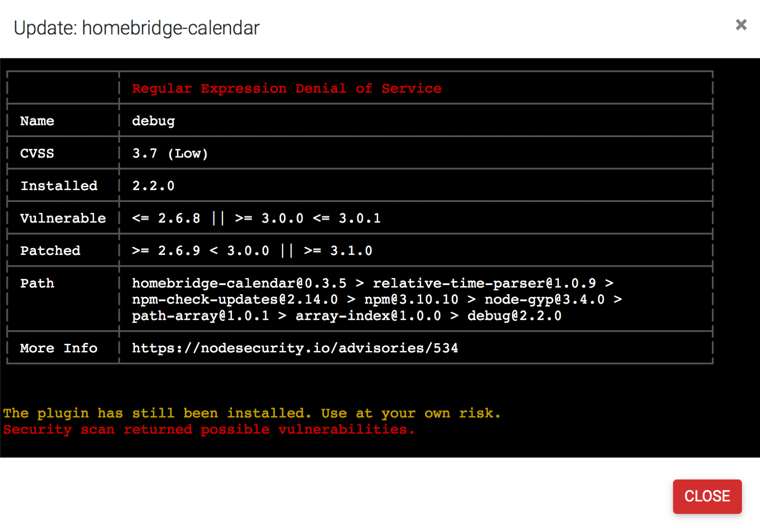Click the 'More Info' row label
This screenshot has height=532, width=760.
pyautogui.click(x=59, y=348)
